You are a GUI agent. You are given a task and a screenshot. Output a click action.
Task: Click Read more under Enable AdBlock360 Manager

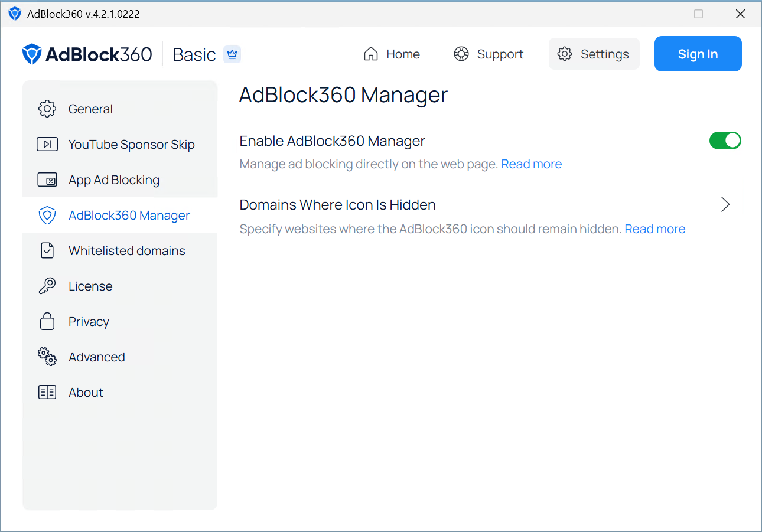[x=532, y=164]
